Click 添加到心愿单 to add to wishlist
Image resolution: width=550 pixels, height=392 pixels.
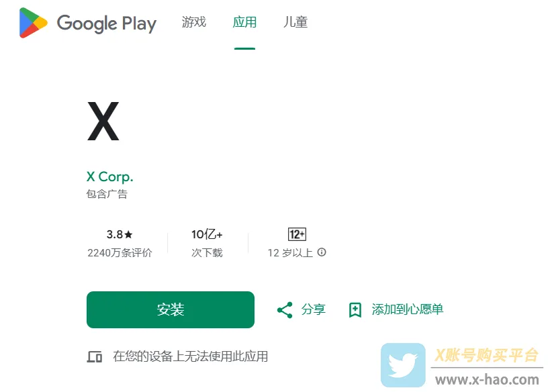pos(408,309)
